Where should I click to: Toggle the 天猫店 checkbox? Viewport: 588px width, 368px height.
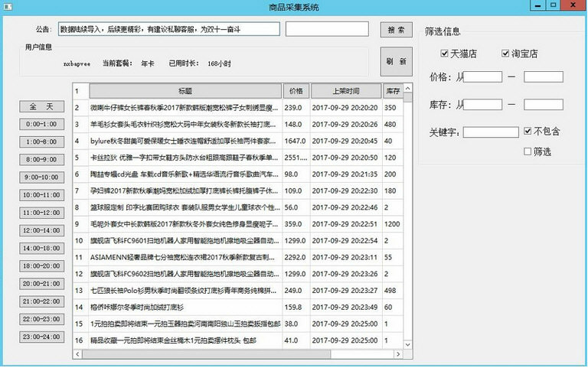click(x=445, y=54)
